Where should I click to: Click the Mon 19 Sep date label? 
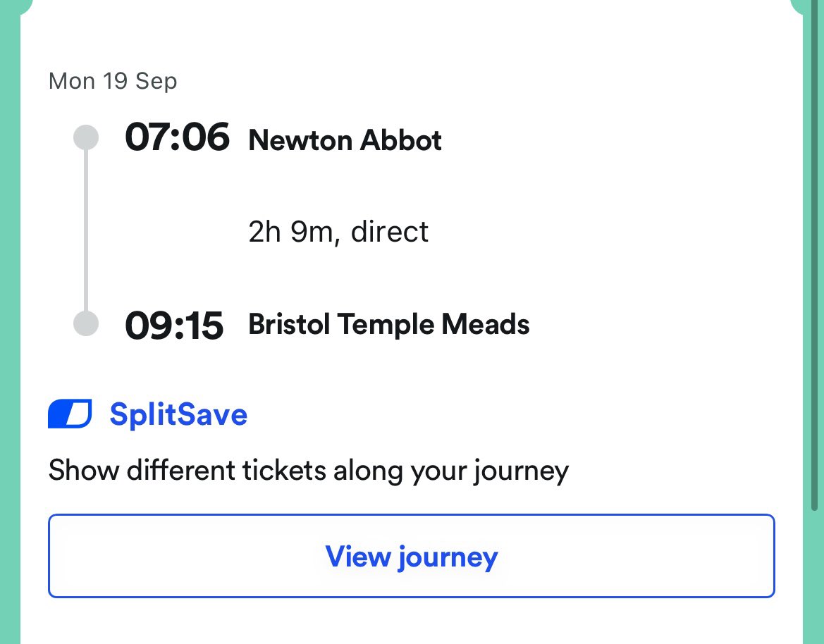click(113, 81)
